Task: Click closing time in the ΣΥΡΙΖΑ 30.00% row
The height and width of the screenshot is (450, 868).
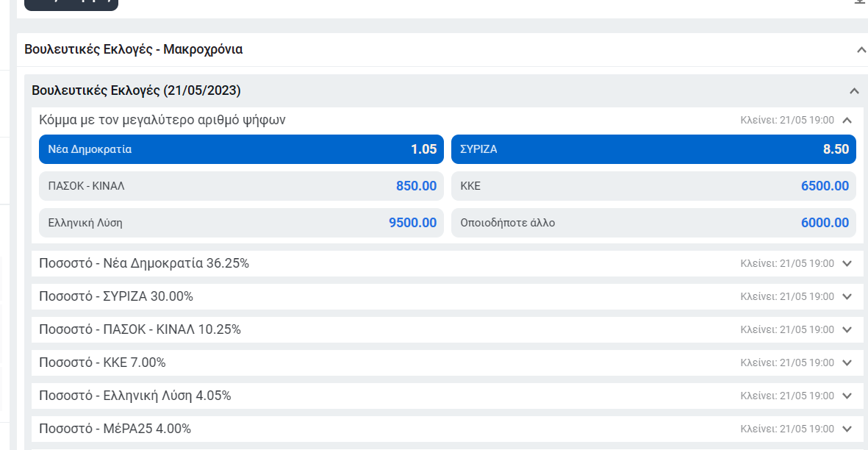Action: pos(787,296)
